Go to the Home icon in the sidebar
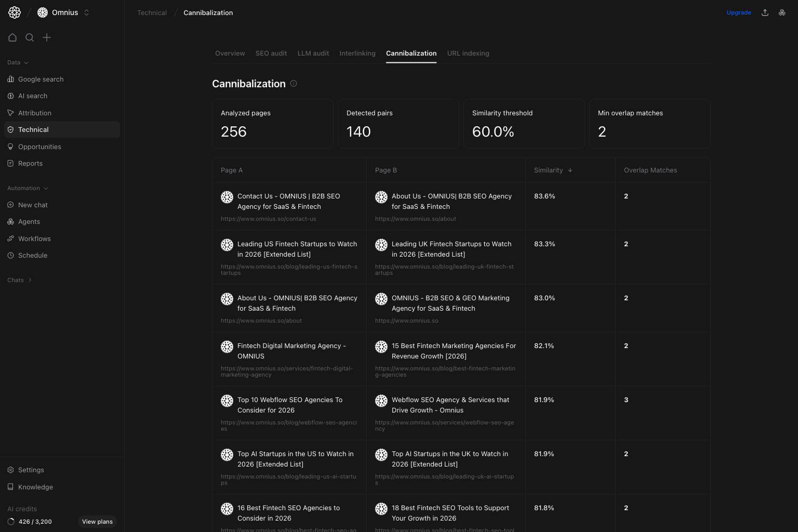The image size is (798, 532). pos(12,37)
